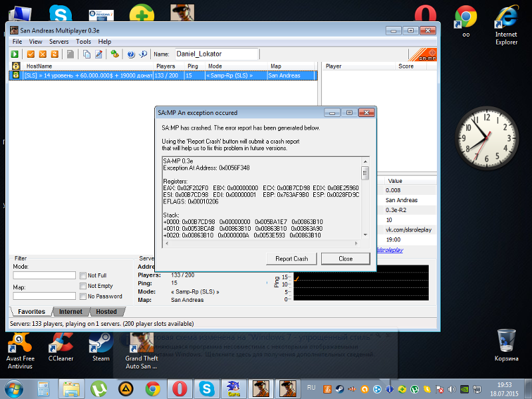532x399 pixels.
Task: Click the vk.com/slsroleplay value cell
Action: (x=408, y=229)
